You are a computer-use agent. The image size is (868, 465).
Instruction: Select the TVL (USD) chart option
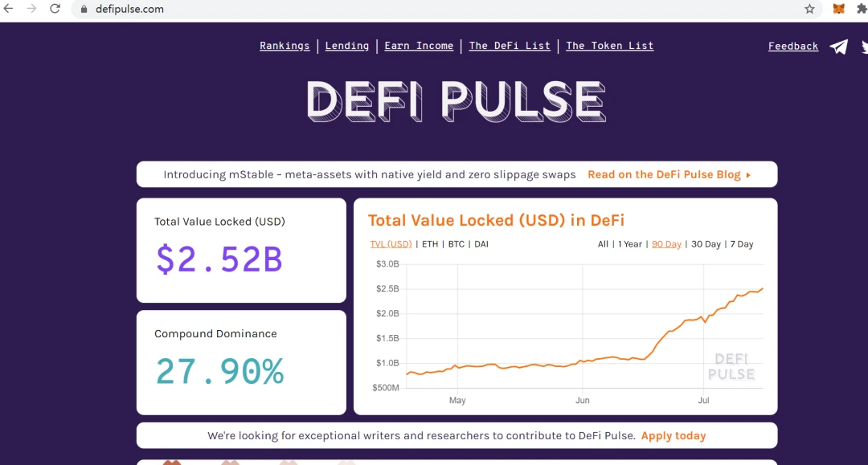click(x=391, y=244)
